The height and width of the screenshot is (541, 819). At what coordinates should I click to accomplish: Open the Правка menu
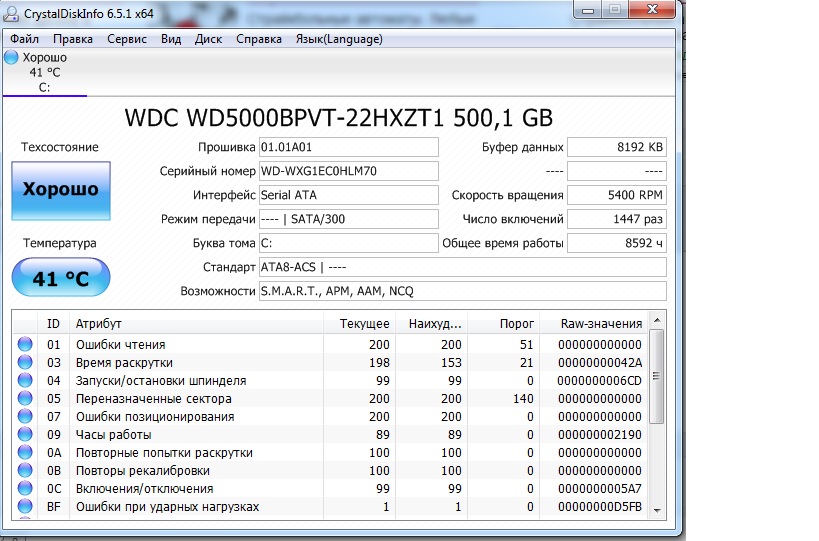73,39
